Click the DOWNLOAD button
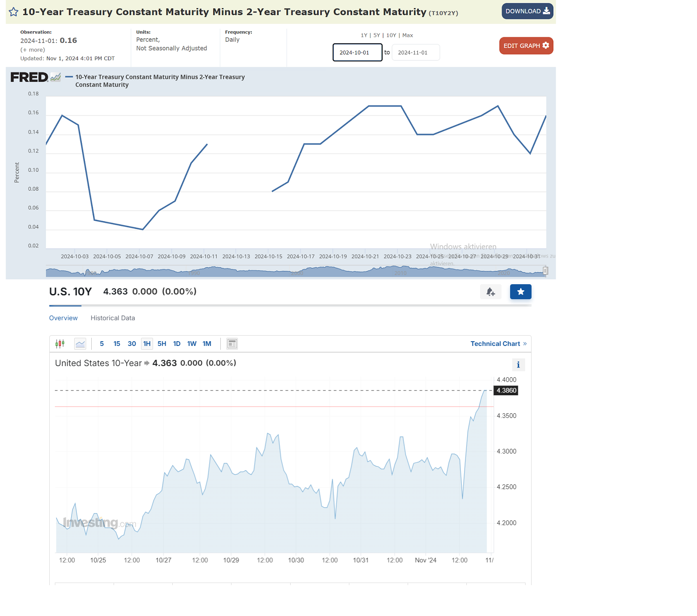 [527, 11]
